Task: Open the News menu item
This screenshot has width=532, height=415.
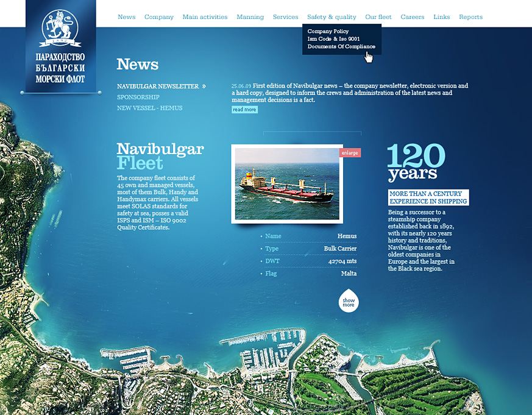Action: click(x=127, y=17)
